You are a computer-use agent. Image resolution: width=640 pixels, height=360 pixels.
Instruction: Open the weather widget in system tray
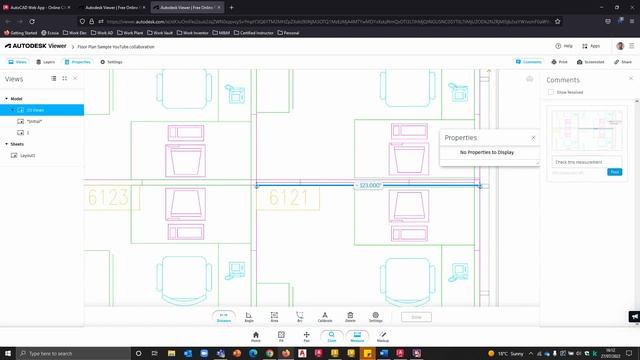(x=505, y=353)
